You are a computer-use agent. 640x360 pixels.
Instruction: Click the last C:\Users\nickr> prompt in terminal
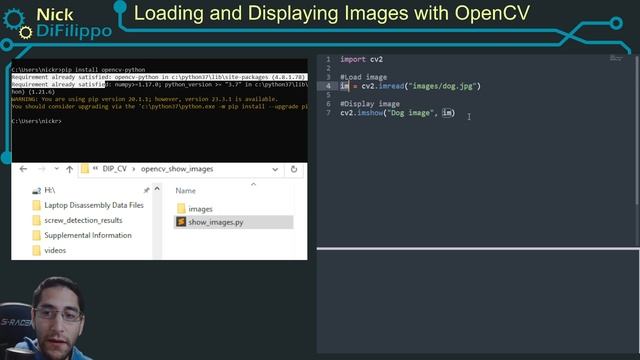36,121
